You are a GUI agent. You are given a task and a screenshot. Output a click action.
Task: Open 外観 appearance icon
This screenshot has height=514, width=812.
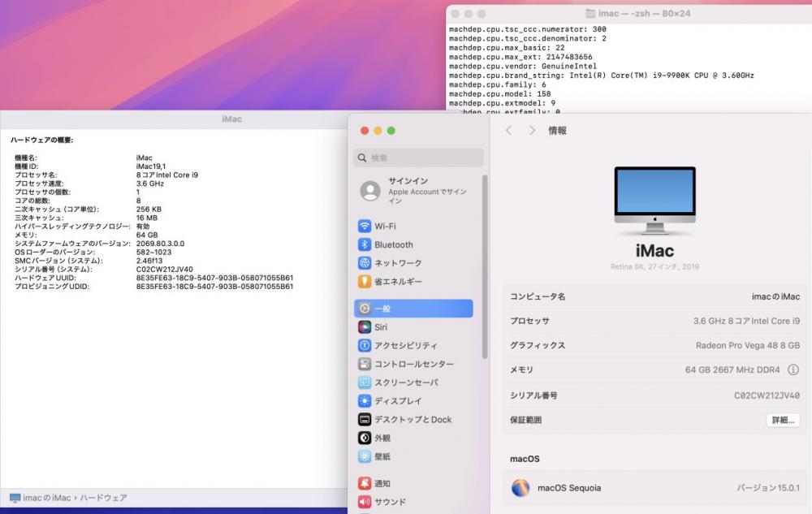pyautogui.click(x=365, y=438)
